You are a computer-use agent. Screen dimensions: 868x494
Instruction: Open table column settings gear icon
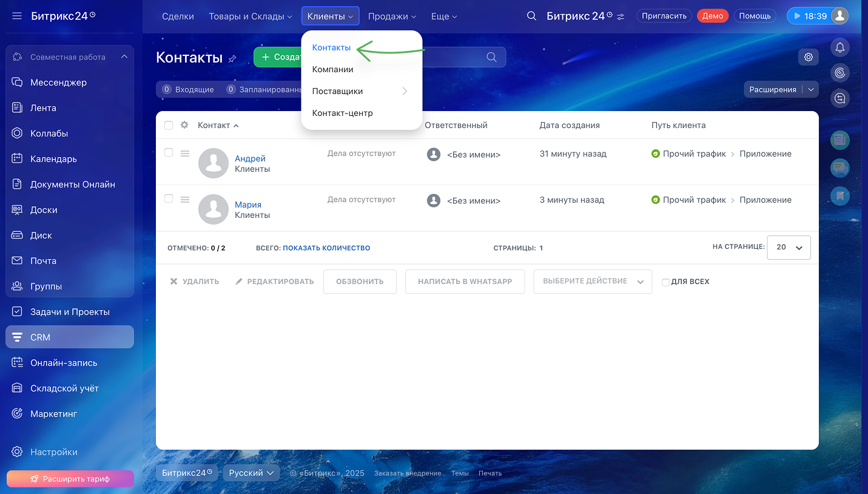184,125
